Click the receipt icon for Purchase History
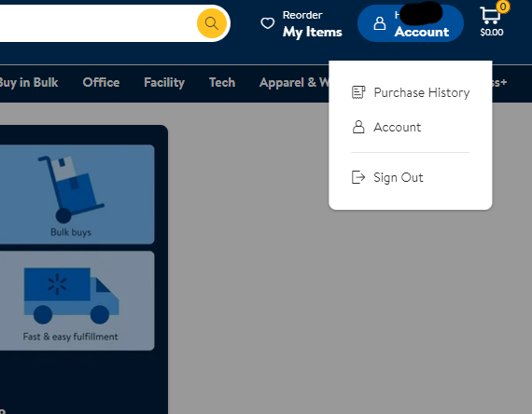 (x=358, y=92)
